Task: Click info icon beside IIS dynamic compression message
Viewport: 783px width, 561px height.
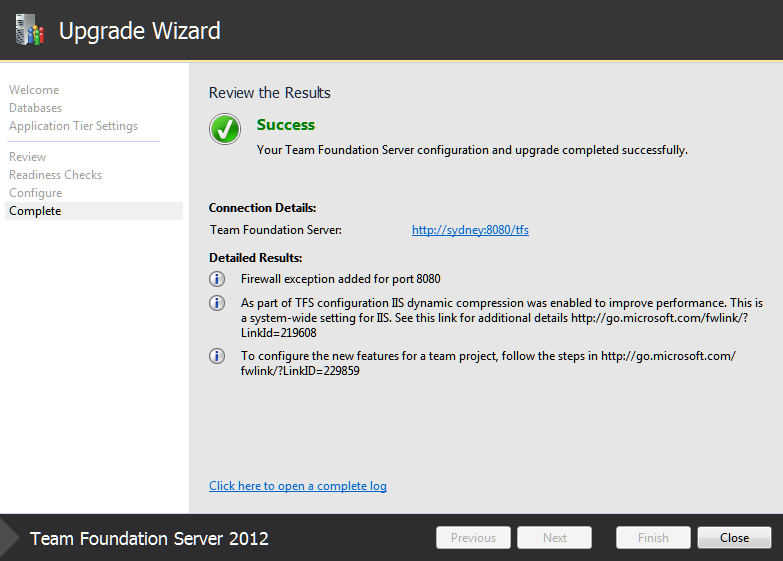Action: coord(217,303)
